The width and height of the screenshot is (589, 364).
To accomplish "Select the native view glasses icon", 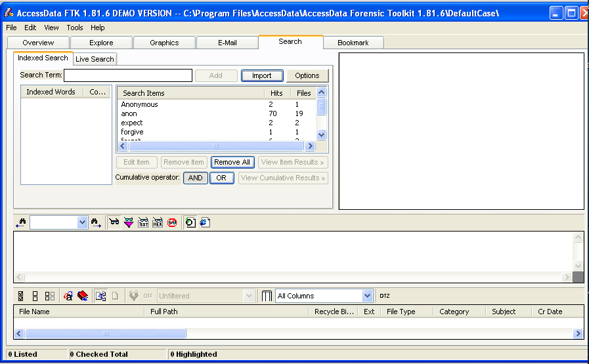I will click(x=114, y=222).
